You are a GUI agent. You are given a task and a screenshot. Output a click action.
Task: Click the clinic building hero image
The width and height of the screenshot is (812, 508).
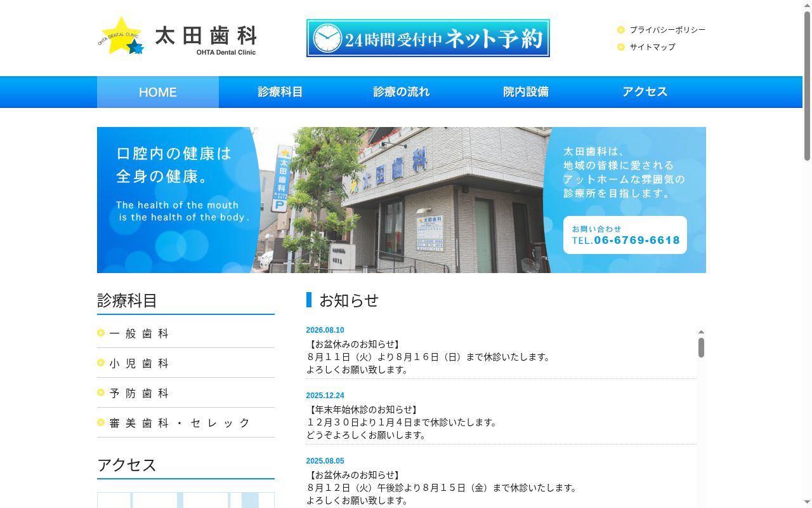tap(402, 200)
